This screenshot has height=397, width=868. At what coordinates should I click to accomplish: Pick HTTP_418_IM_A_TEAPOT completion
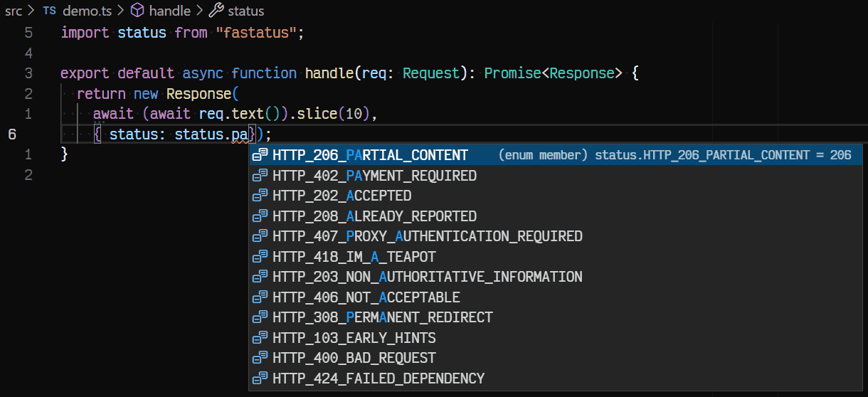(556, 257)
